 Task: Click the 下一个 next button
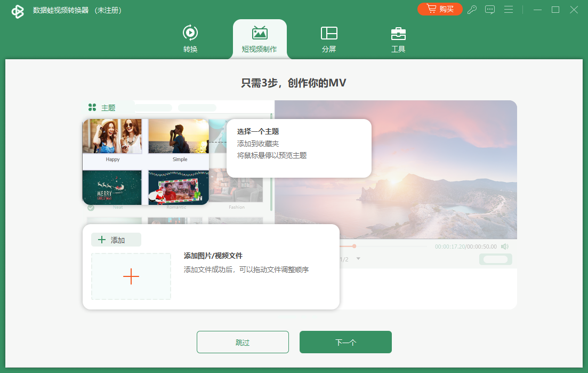coord(345,342)
